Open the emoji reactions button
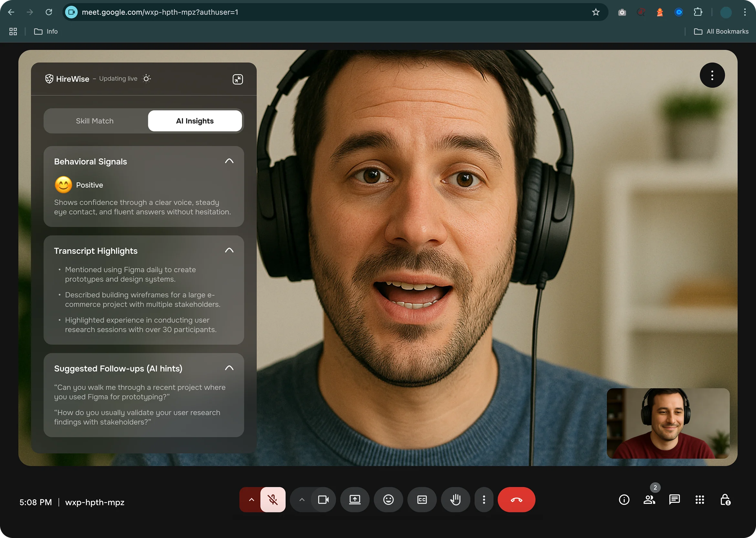Image resolution: width=756 pixels, height=538 pixels. click(388, 500)
